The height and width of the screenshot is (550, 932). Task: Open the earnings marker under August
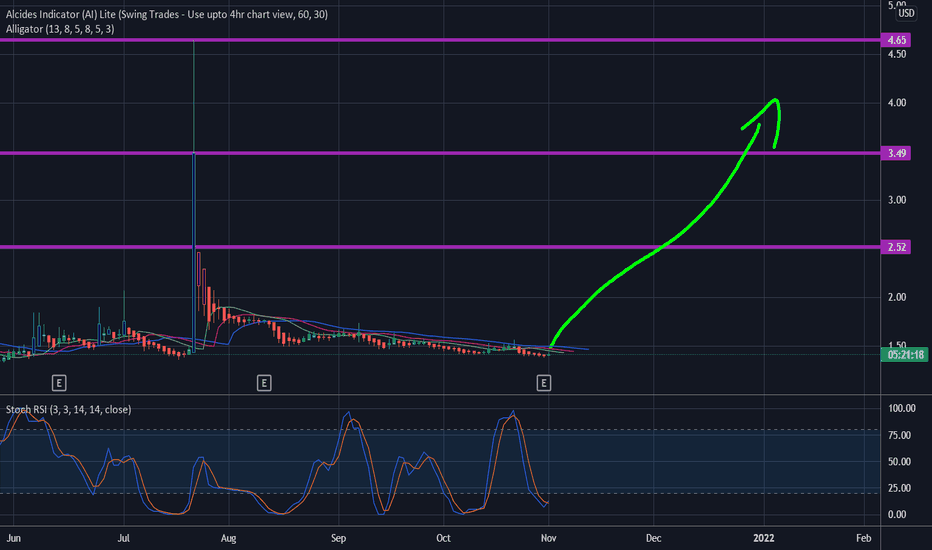click(264, 383)
